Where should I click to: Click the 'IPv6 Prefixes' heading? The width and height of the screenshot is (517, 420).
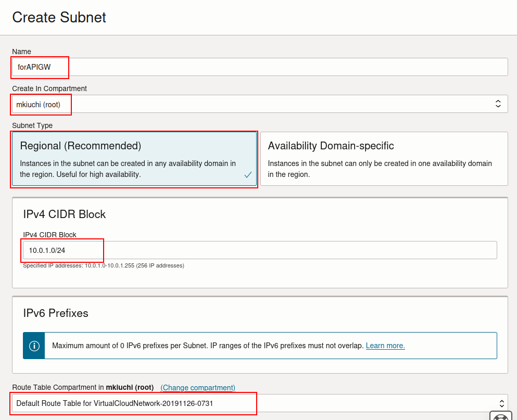(56, 313)
